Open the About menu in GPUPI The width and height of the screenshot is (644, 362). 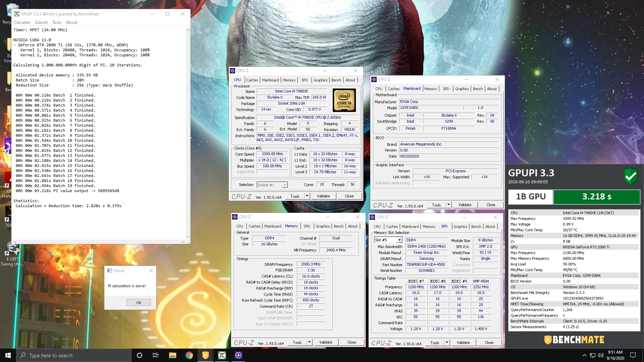pos(71,22)
